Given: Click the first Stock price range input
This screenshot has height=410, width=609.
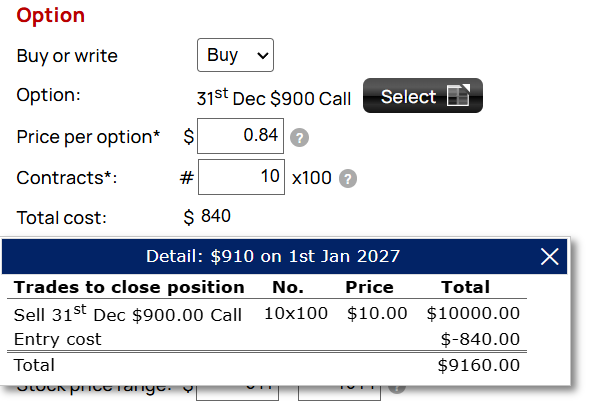Looking at the screenshot, I should pos(237,393).
